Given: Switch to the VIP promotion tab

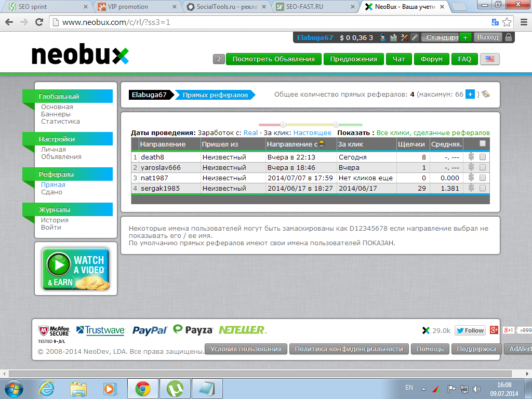Looking at the screenshot, I should (x=137, y=7).
